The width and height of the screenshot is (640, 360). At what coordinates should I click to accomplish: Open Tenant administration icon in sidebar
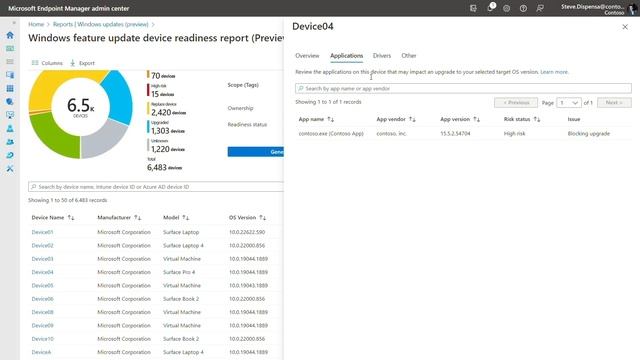(10, 155)
